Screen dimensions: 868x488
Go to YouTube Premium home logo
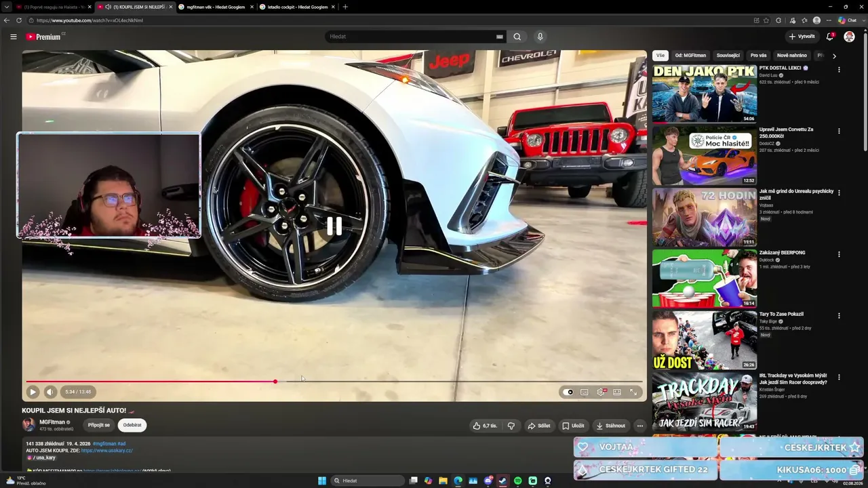pyautogui.click(x=45, y=37)
